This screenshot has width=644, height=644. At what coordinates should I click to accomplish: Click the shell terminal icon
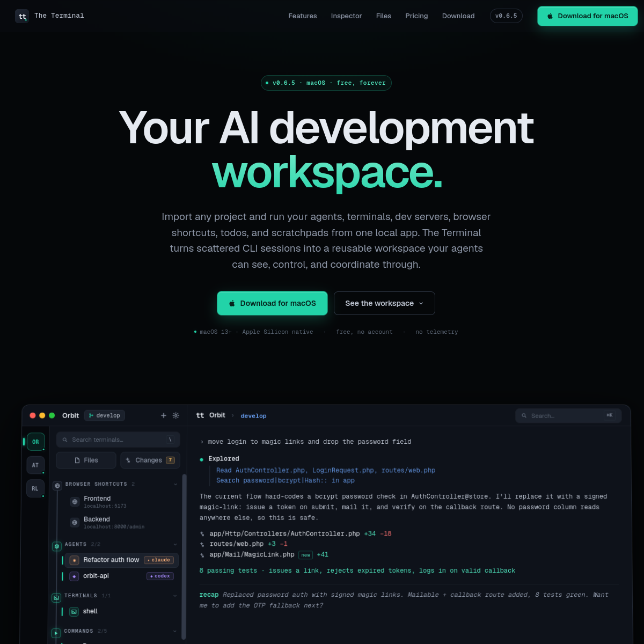pyautogui.click(x=74, y=611)
